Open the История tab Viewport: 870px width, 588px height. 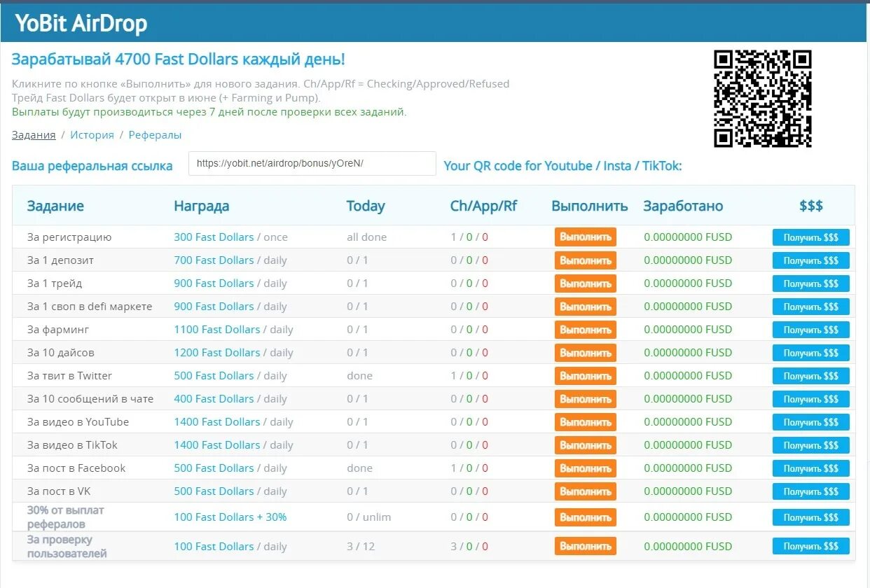[92, 134]
